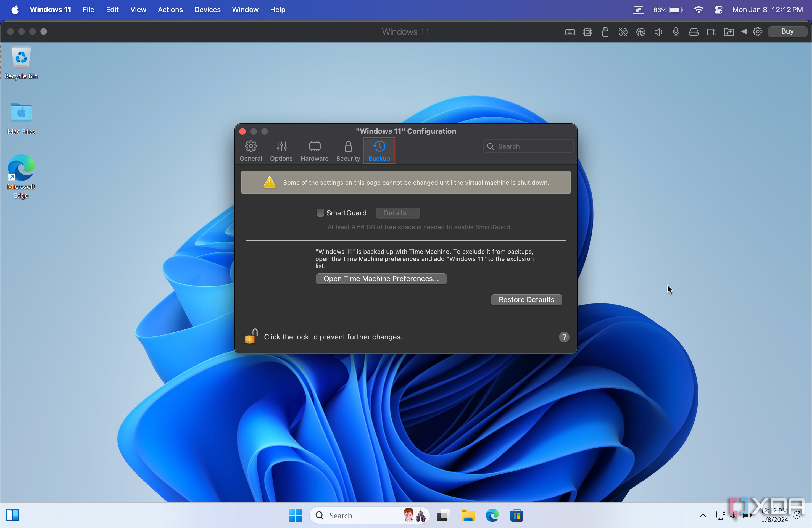This screenshot has height=528, width=812.
Task: Click Open Time Machine Preferences button
Action: pos(381,278)
